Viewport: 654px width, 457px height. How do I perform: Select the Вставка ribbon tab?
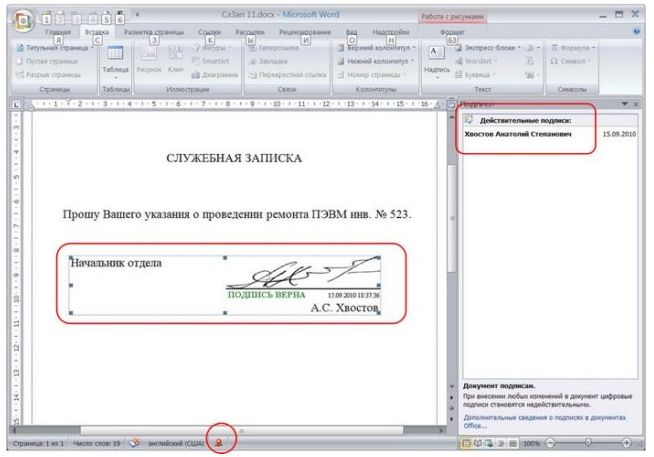[x=97, y=32]
